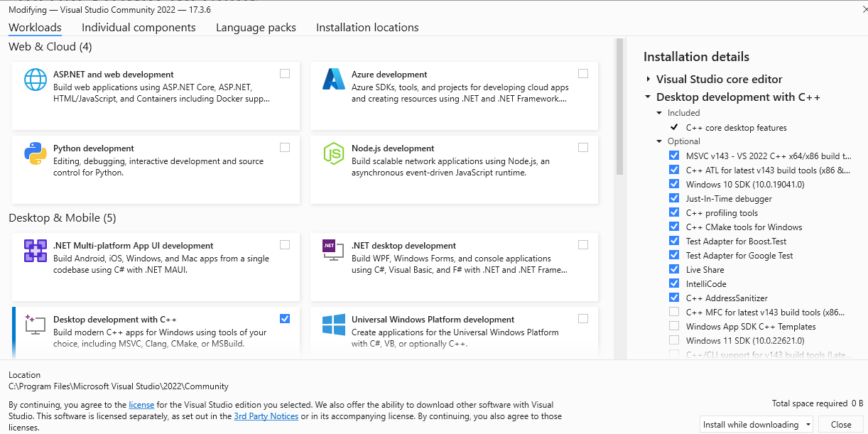The height and width of the screenshot is (434, 868).
Task: Check Universal Windows Platform development workload
Action: 583,319
